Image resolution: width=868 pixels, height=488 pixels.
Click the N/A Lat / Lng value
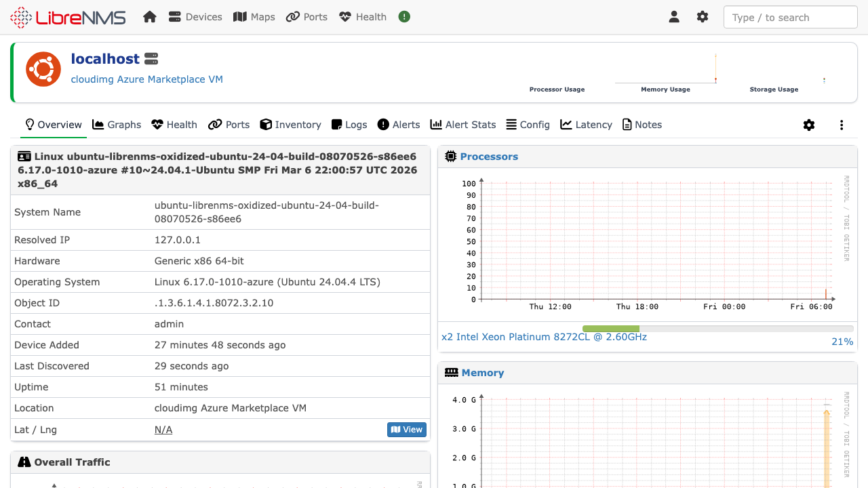[163, 430]
